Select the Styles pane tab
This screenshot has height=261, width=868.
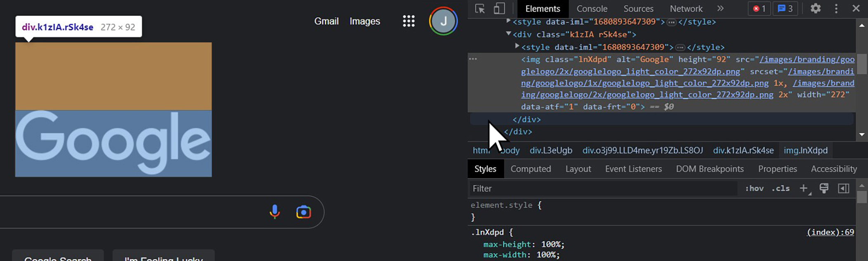point(485,169)
